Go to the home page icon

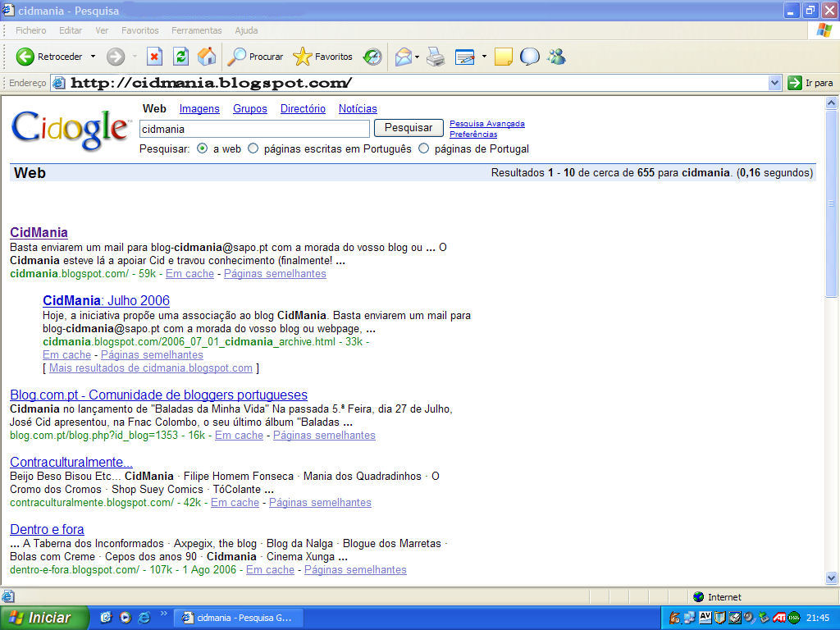click(x=207, y=57)
